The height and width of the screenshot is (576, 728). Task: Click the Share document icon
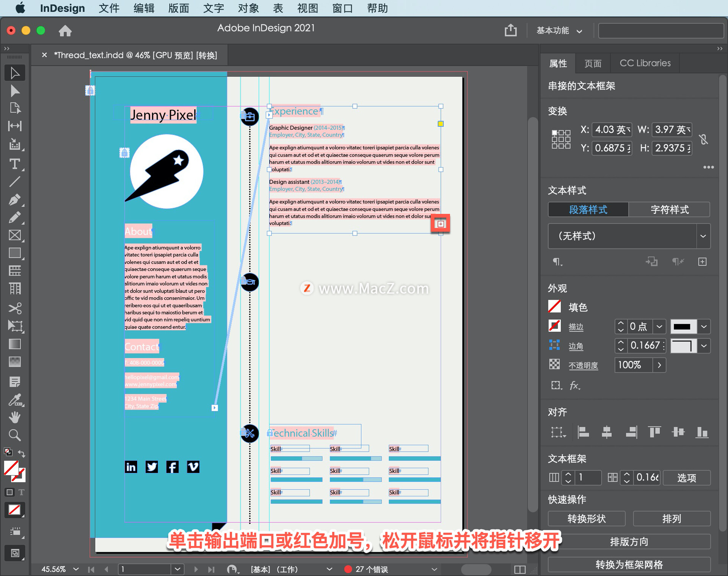pos(511,30)
